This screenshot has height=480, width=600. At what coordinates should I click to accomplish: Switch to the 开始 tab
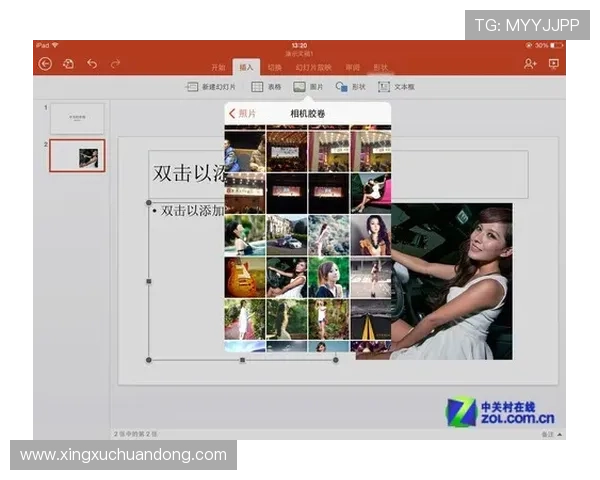tap(218, 67)
